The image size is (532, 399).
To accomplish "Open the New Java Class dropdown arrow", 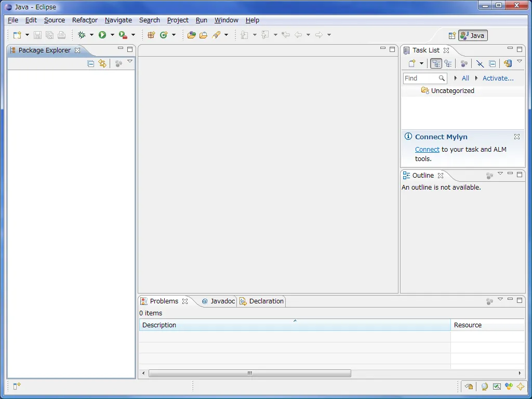I will 174,35.
